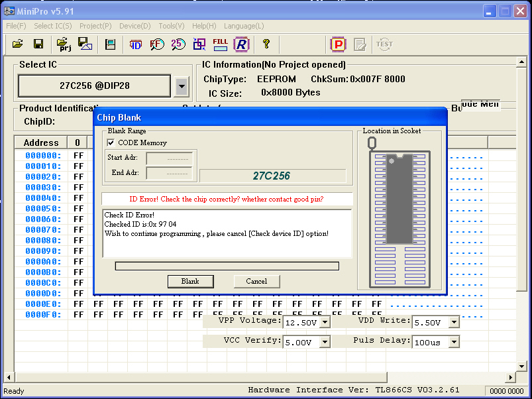The width and height of the screenshot is (532, 399).
Task: Click the Chip Blank dialog title bar
Action: (270, 117)
